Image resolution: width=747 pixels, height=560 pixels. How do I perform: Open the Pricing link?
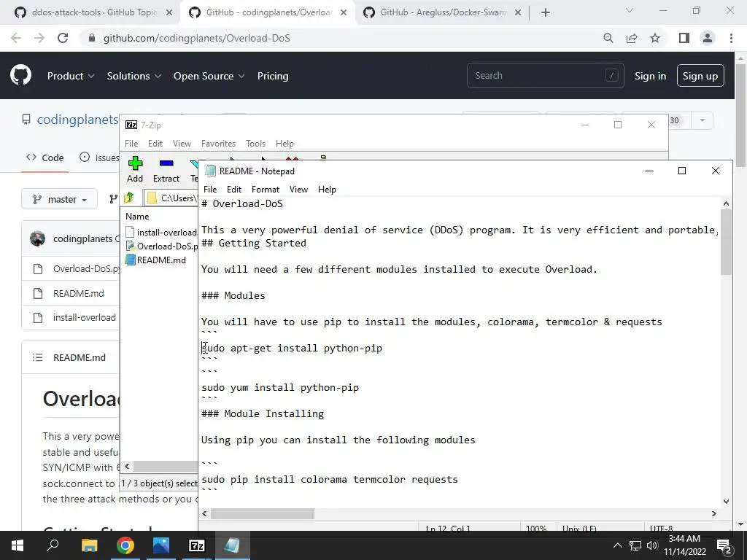tap(273, 76)
